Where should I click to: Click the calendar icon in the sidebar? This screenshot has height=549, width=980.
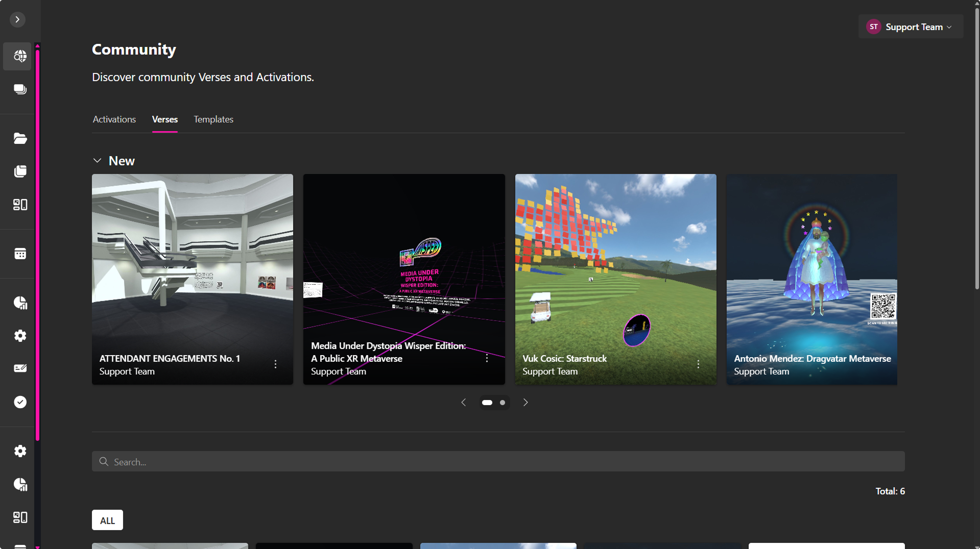(x=20, y=254)
